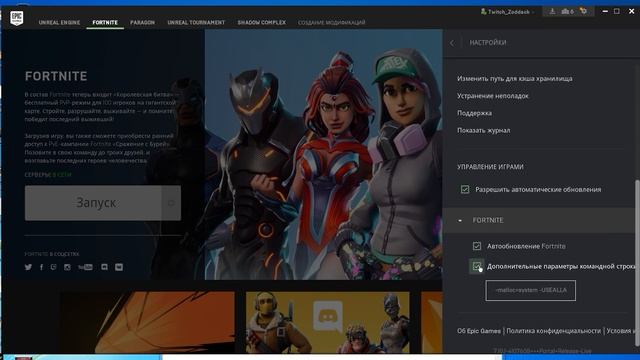Open Fortnite YouTube channel icon
This screenshot has width=640, height=360.
(85, 267)
